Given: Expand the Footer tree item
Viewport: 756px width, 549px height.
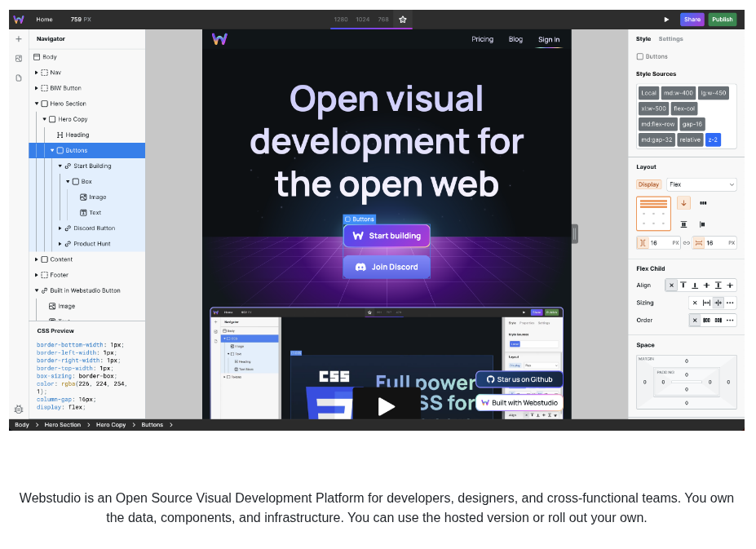Looking at the screenshot, I should pyautogui.click(x=36, y=275).
